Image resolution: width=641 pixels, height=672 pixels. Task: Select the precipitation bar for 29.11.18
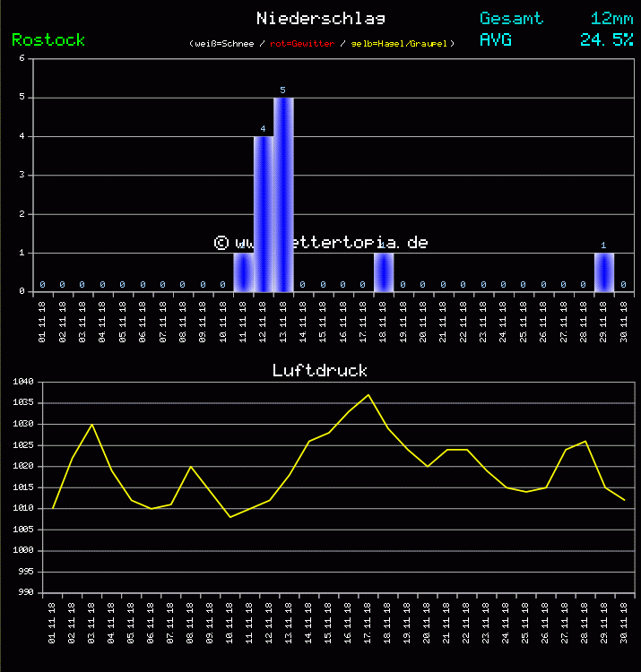(x=603, y=272)
